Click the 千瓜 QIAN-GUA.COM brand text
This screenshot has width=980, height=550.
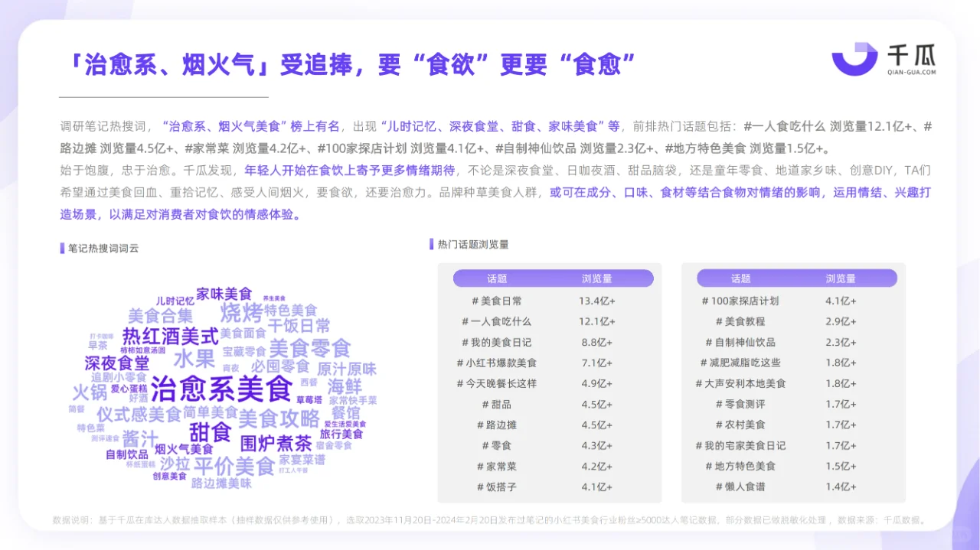[x=912, y=60]
